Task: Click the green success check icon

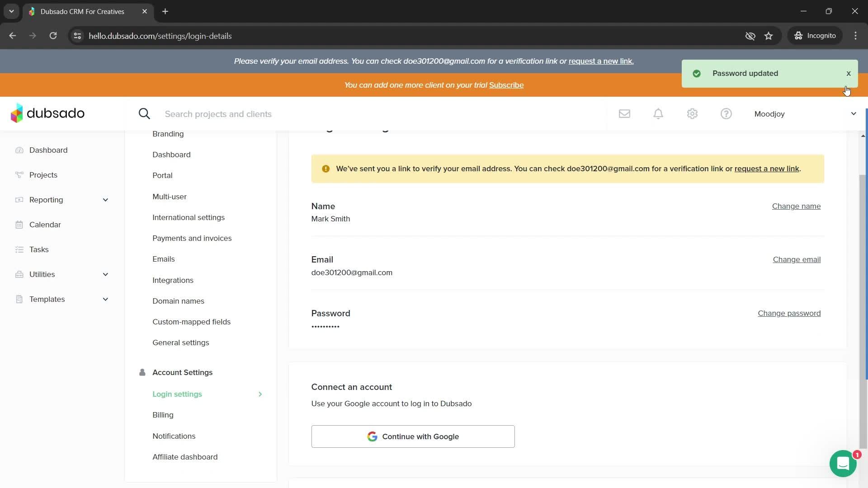Action: [x=697, y=73]
